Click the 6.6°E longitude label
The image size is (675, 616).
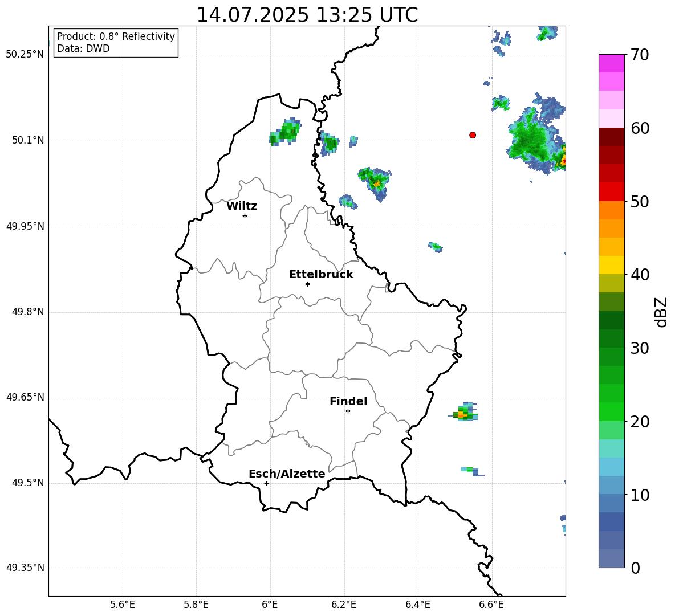491,605
